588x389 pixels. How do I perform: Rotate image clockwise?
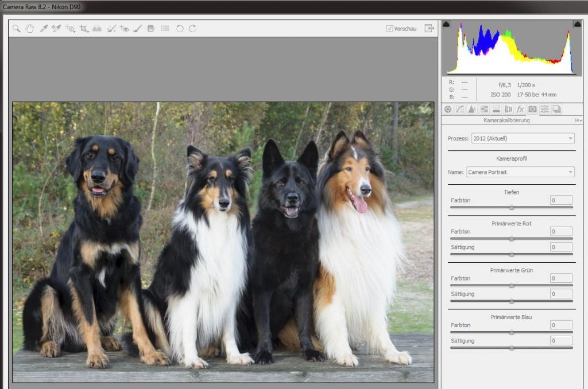point(192,29)
